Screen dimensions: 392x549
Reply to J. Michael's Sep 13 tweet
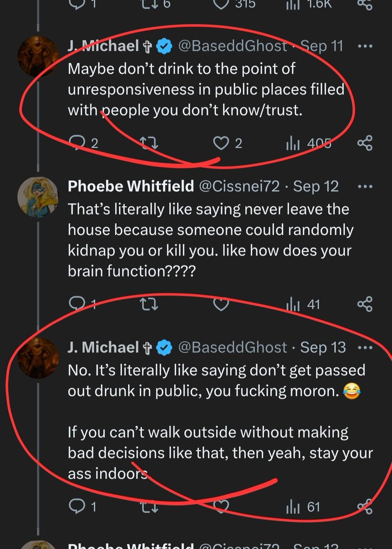pyautogui.click(x=82, y=507)
